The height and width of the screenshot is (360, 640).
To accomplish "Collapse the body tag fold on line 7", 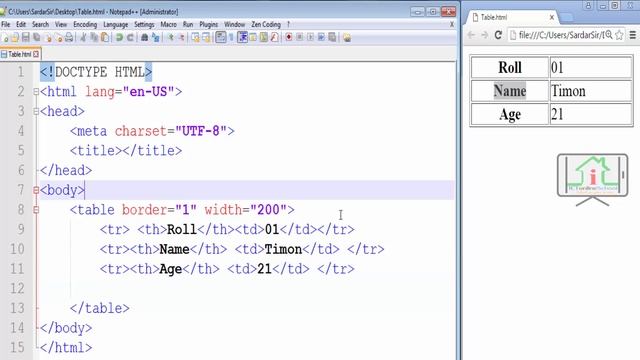I will point(36,190).
